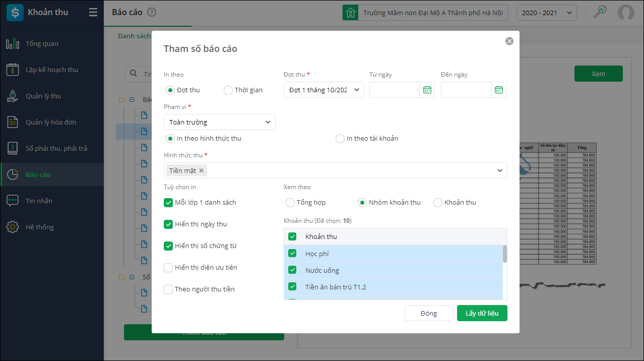
Task: Expand the Phạm vi Toàn trường dropdown
Action: (x=219, y=122)
